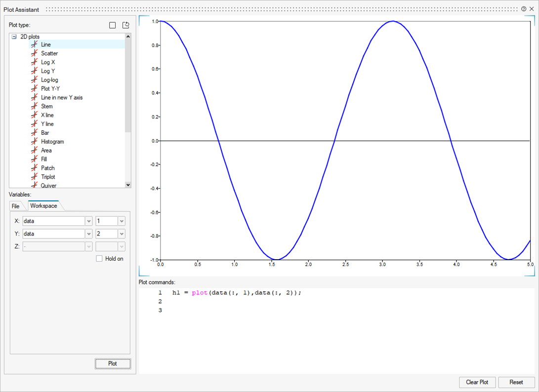The height and width of the screenshot is (392, 539).
Task: Open the X variable data dropdown
Action: 89,221
